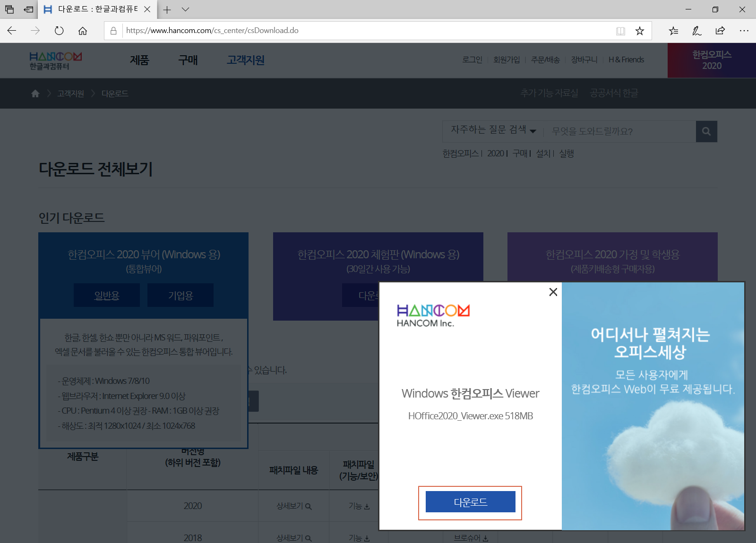This screenshot has height=543, width=756.
Task: Click the 실행 keyword link
Action: click(x=567, y=153)
